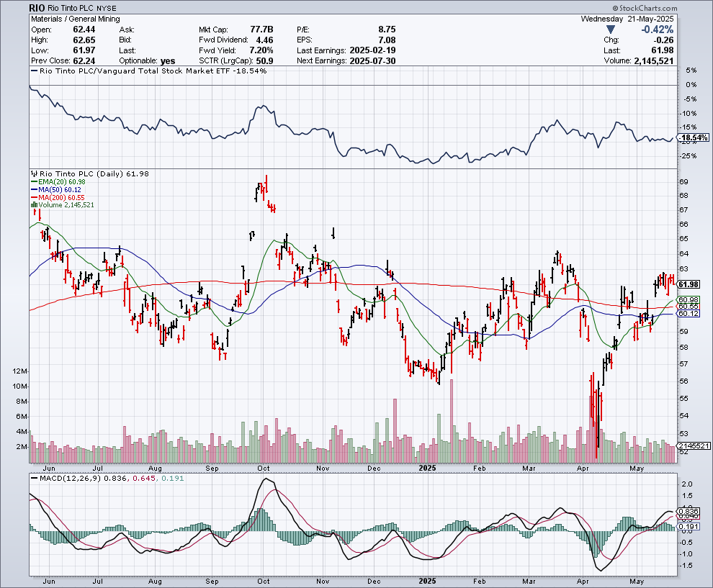This screenshot has width=713, height=588.
Task: Click the High value 62.65
Action: tap(84, 40)
